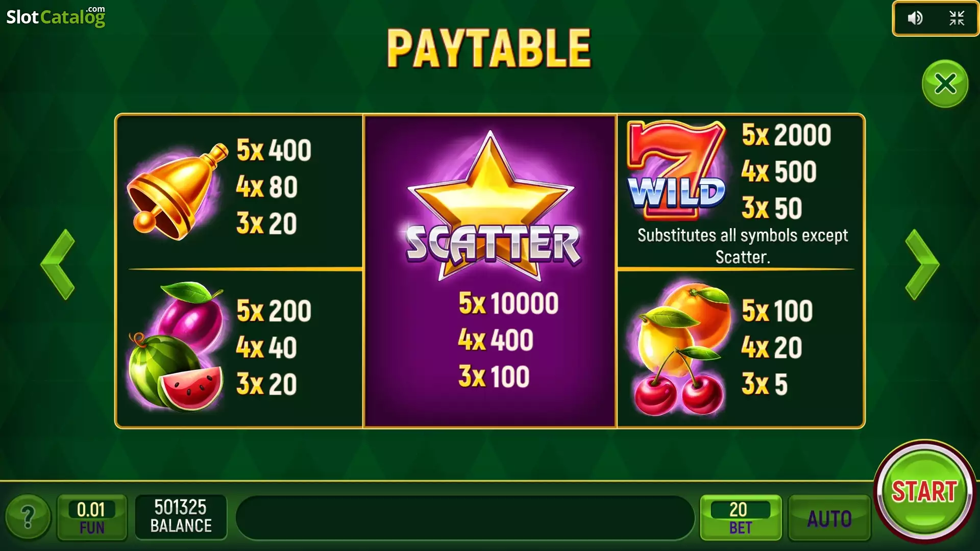The height and width of the screenshot is (551, 980).
Task: Click the PAYTABLE title heading
Action: [489, 48]
